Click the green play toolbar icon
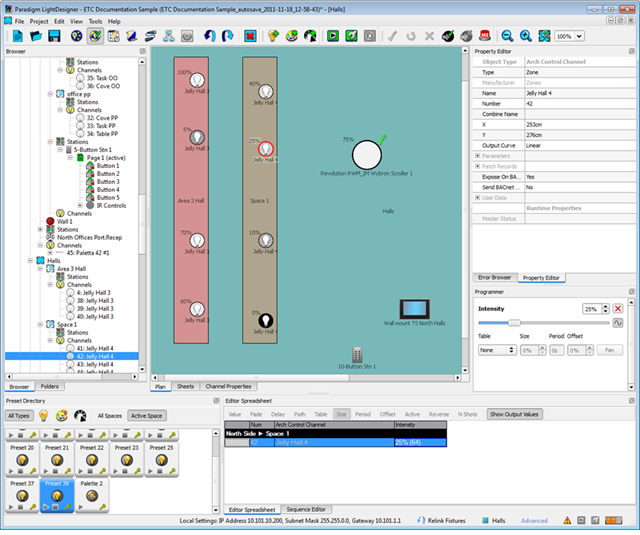Viewport: 640px width, 535px height. tap(333, 36)
